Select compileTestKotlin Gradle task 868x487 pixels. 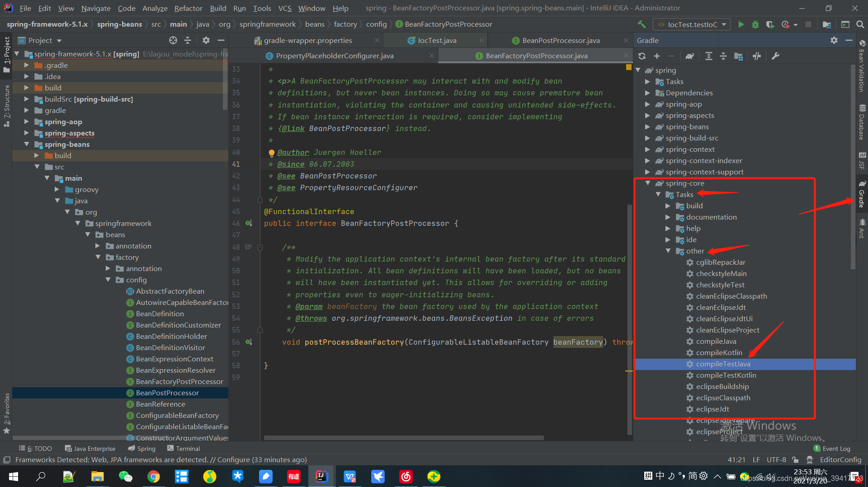726,375
